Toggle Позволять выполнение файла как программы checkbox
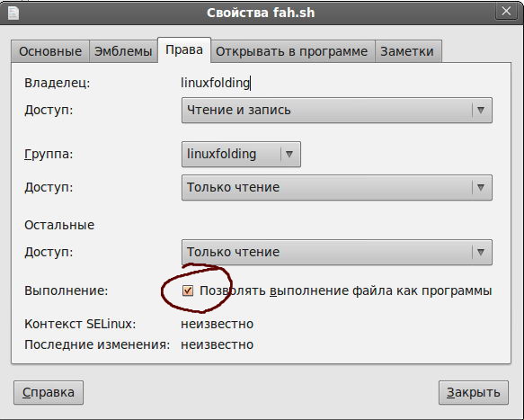 (x=188, y=290)
